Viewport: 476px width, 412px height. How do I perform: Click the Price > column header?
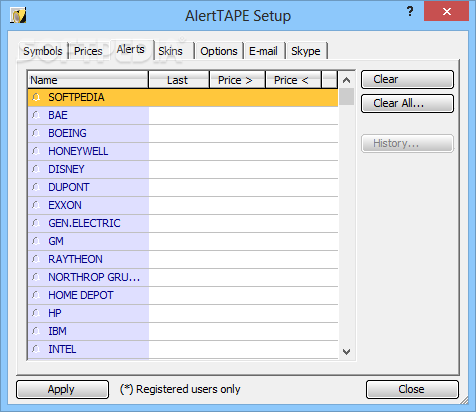coord(237,80)
